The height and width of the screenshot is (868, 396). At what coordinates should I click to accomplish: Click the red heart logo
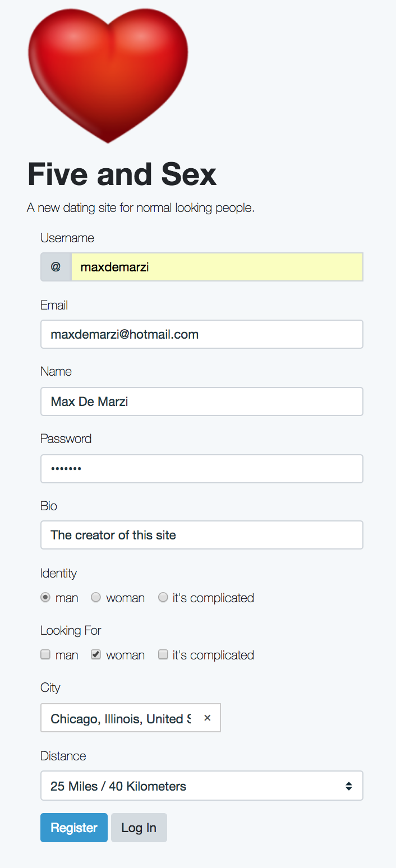(x=108, y=72)
